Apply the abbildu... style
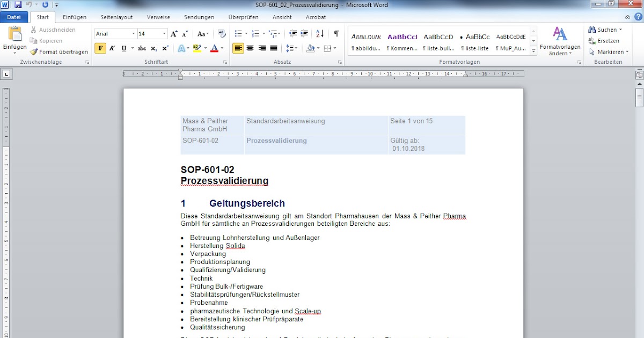644x338 pixels. pyautogui.click(x=366, y=42)
